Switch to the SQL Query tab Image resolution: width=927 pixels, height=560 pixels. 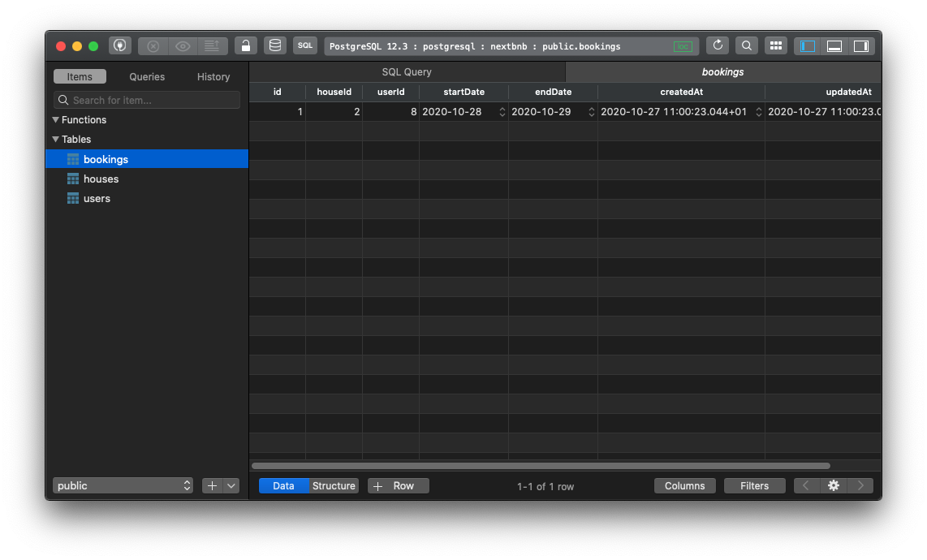click(x=407, y=72)
